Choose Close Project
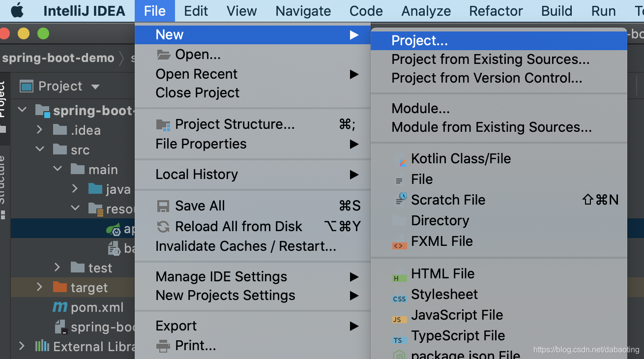644x359 pixels. point(197,93)
